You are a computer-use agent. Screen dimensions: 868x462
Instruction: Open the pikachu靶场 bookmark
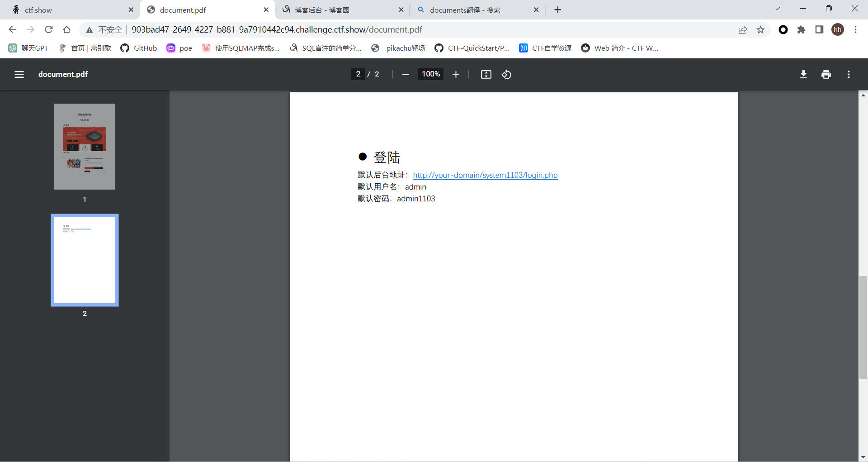tap(398, 48)
